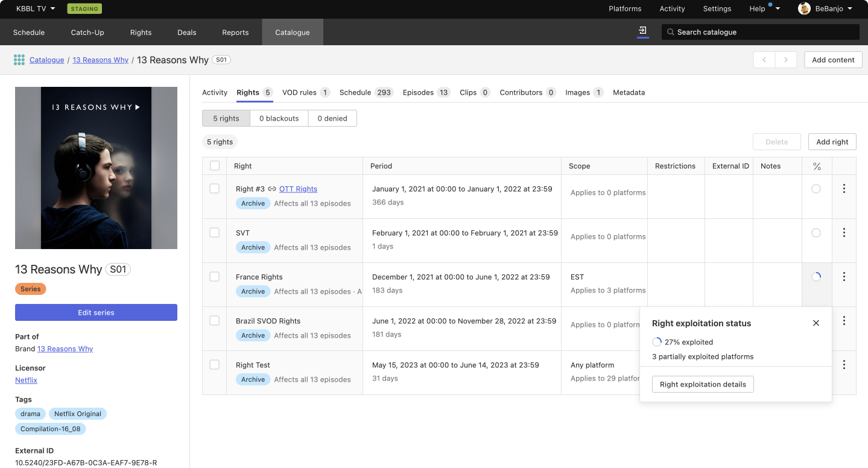This screenshot has height=468, width=868.
Task: Check the Right Test row checkbox
Action: [214, 365]
